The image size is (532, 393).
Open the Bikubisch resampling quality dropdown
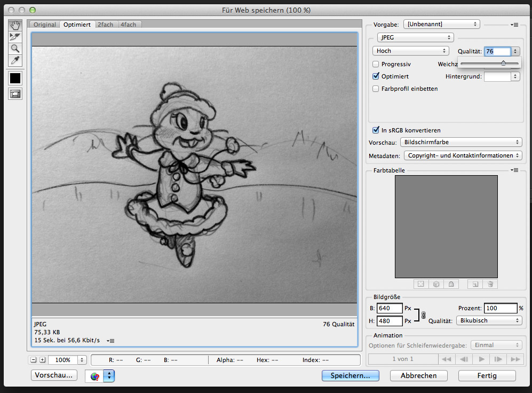[488, 320]
